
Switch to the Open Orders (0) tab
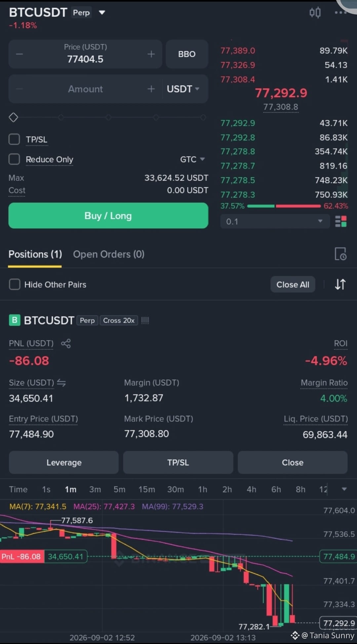(109, 254)
